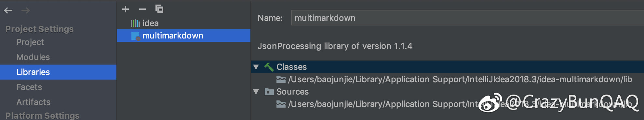Click the Sources folder icon
Screen dimensions: 644x120
[269, 92]
